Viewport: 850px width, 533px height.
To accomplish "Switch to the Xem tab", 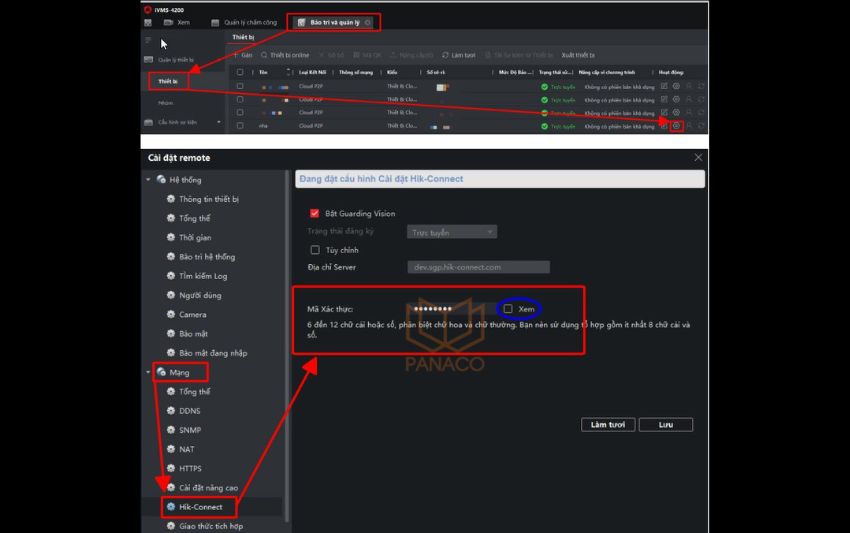I will 177,23.
